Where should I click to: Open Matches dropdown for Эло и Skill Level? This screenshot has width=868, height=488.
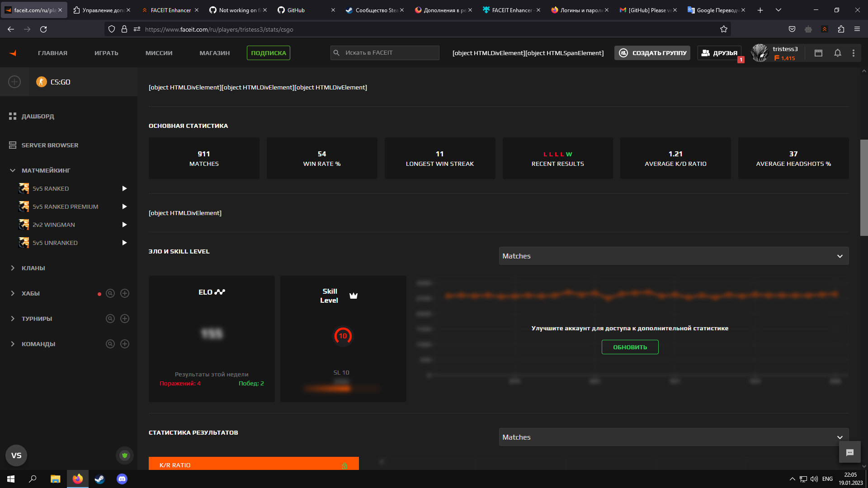[x=674, y=256]
